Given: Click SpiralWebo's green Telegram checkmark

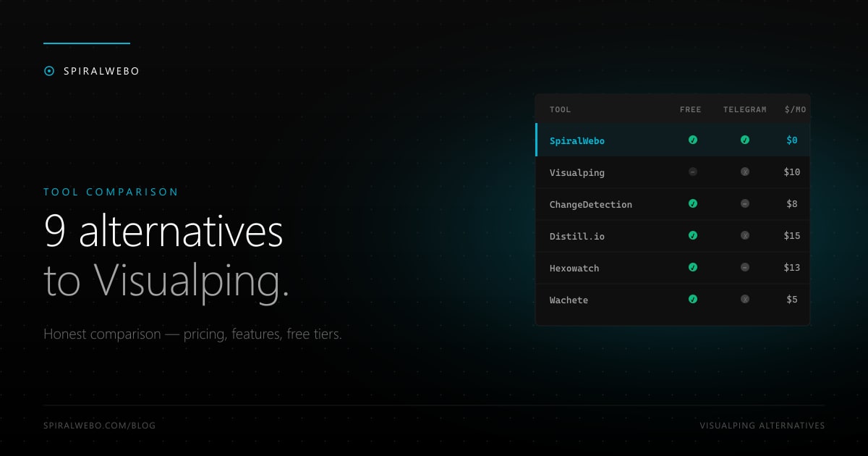Looking at the screenshot, I should pyautogui.click(x=745, y=140).
